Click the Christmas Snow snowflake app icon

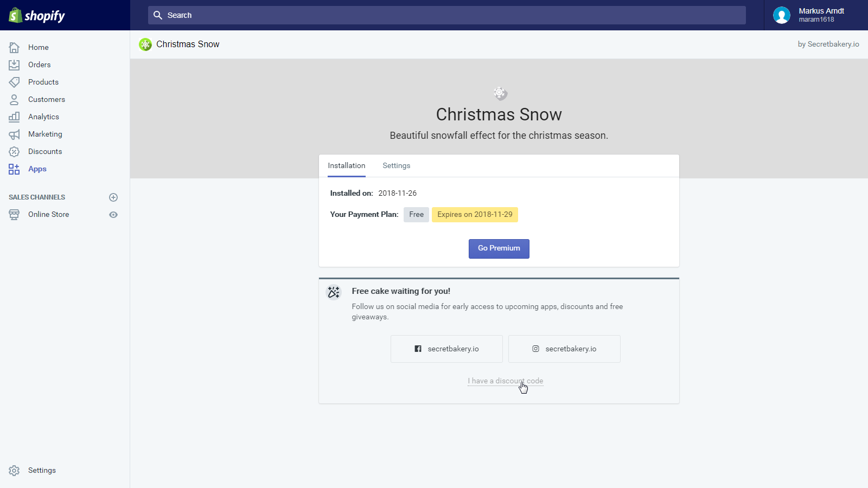coord(145,44)
